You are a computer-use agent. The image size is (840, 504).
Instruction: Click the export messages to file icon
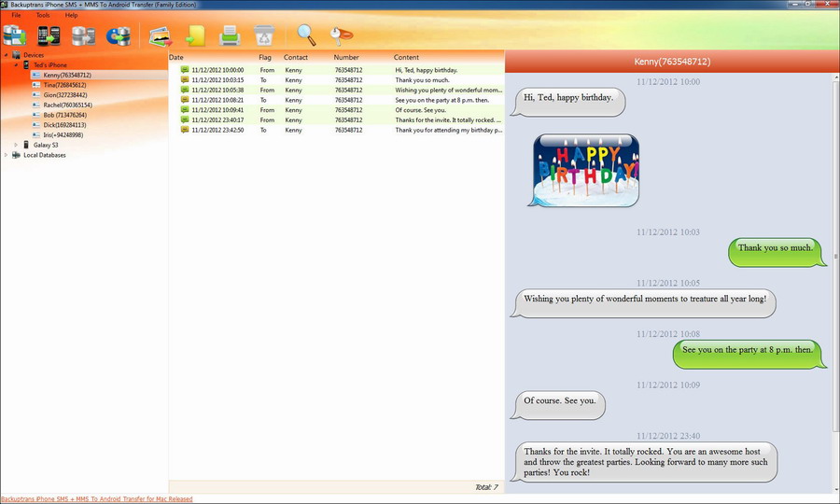tap(195, 35)
